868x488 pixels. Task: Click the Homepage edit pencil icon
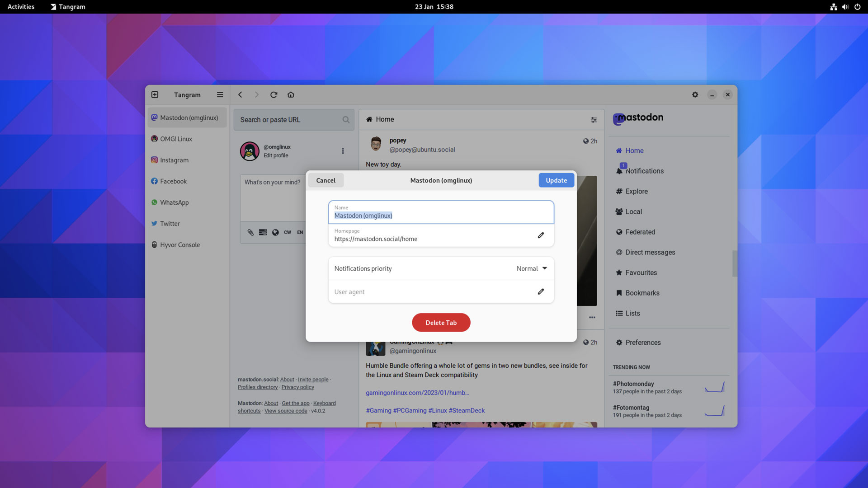click(541, 235)
